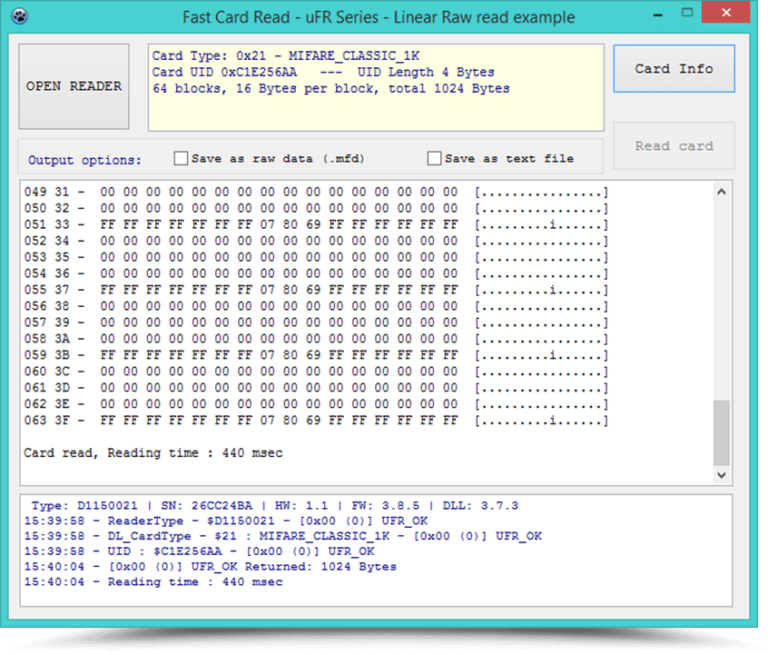The width and height of the screenshot is (768, 655).
Task: Click the '15:39:58 - DL_CardType' log line
Action: [283, 536]
